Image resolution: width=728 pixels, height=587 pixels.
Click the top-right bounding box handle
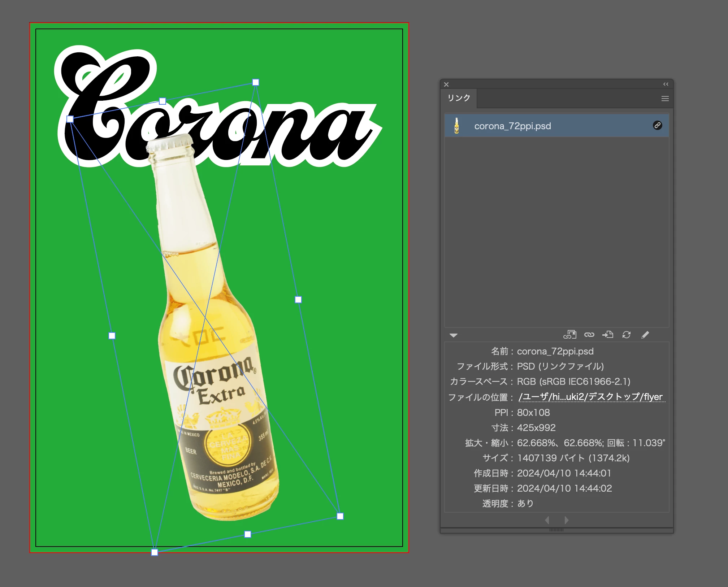pyautogui.click(x=256, y=82)
